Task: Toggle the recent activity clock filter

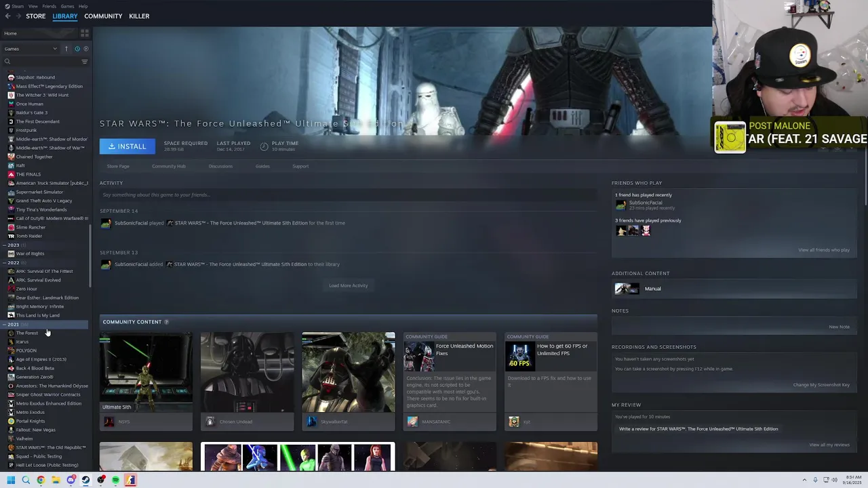Action: (77, 49)
